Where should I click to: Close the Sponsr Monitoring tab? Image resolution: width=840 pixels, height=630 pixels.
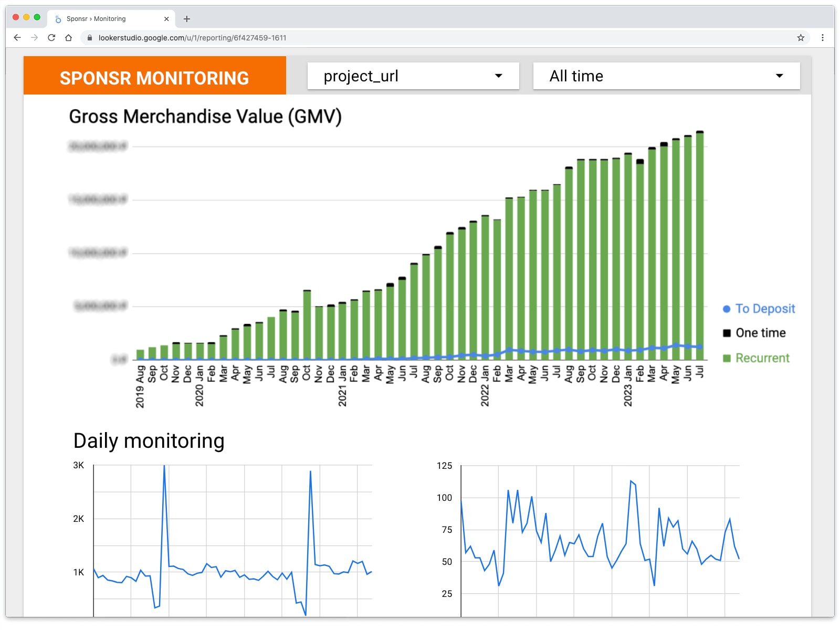(166, 19)
